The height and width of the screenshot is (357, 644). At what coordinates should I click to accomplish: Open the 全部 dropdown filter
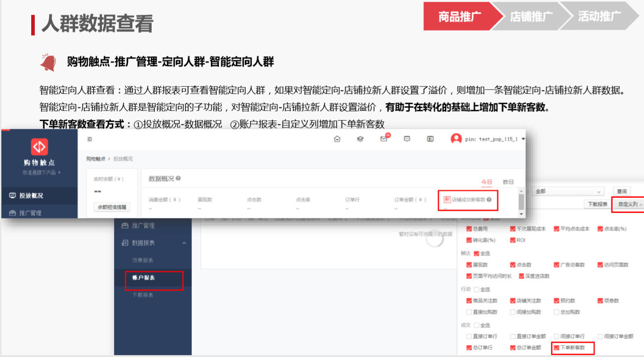(x=568, y=191)
